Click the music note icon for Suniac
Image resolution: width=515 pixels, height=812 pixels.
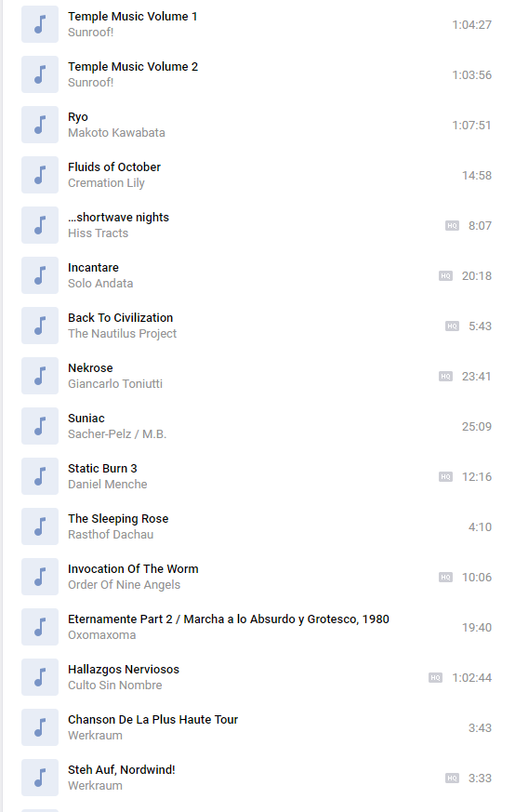40,426
